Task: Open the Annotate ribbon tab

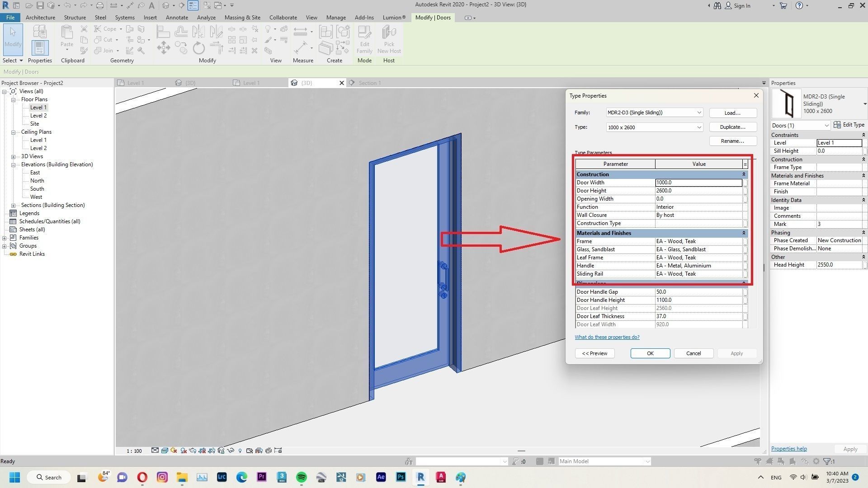Action: point(177,18)
